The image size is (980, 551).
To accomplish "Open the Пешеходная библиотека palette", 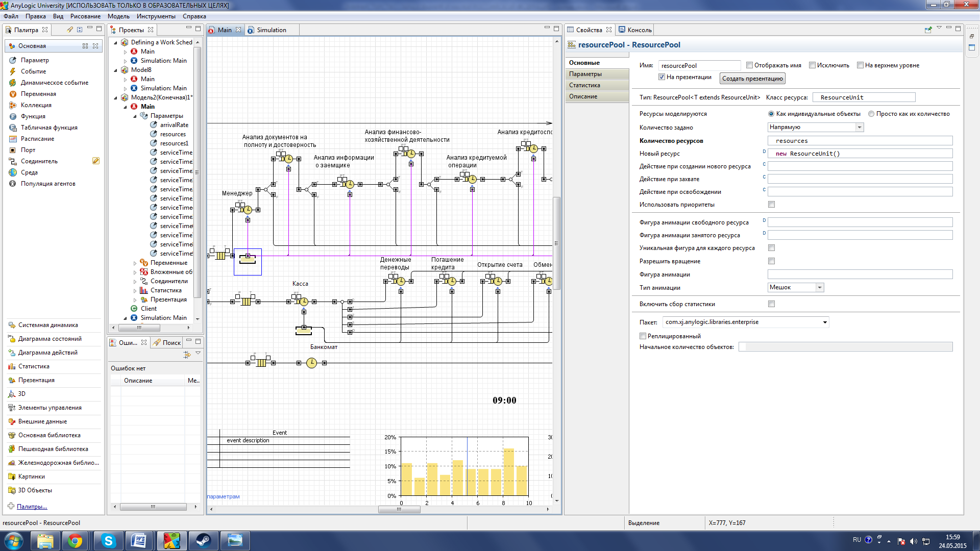I will click(53, 449).
